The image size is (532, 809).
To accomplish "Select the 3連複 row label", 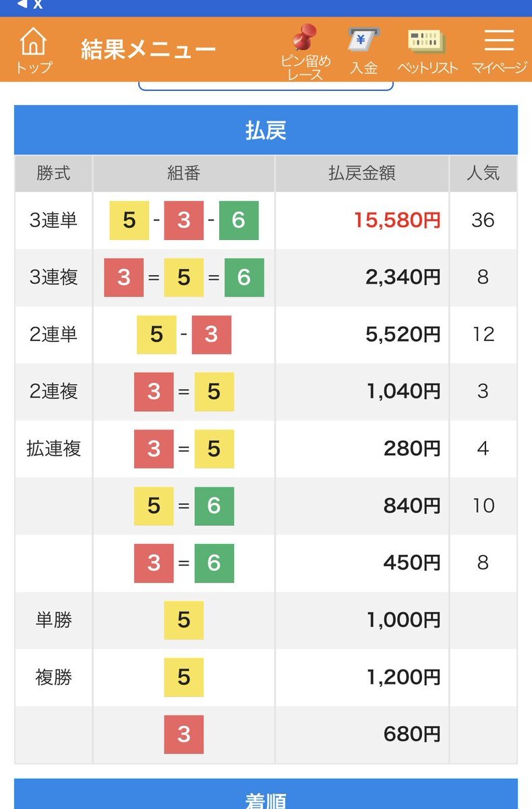I will click(x=53, y=277).
